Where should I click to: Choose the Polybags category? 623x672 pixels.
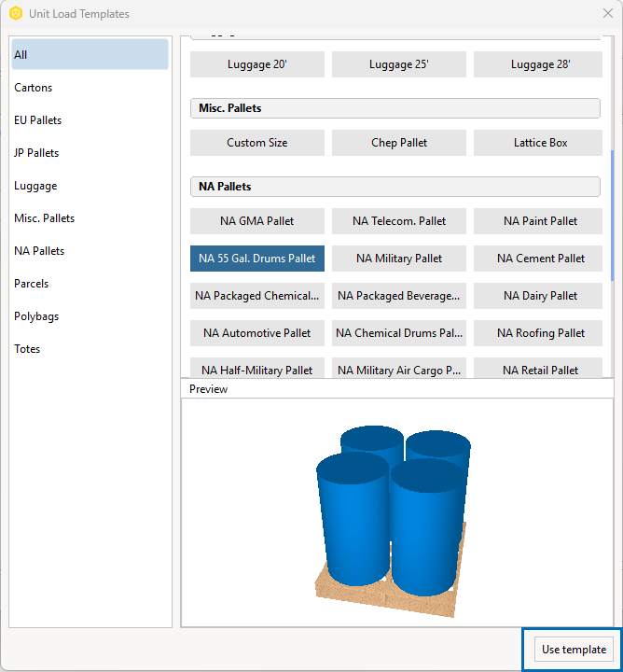[x=90, y=316]
